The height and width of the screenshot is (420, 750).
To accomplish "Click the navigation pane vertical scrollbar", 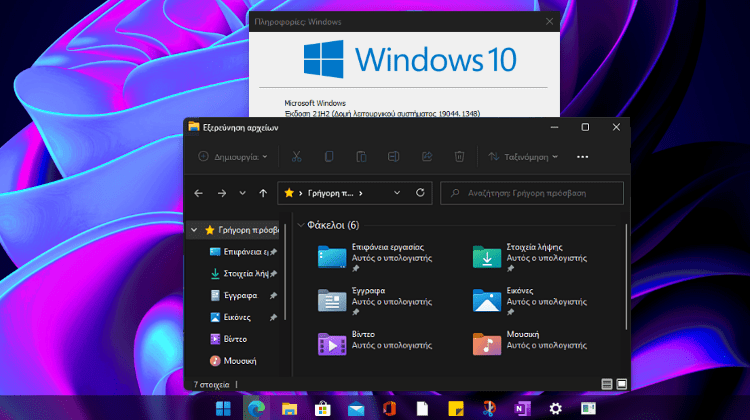I will (285, 272).
